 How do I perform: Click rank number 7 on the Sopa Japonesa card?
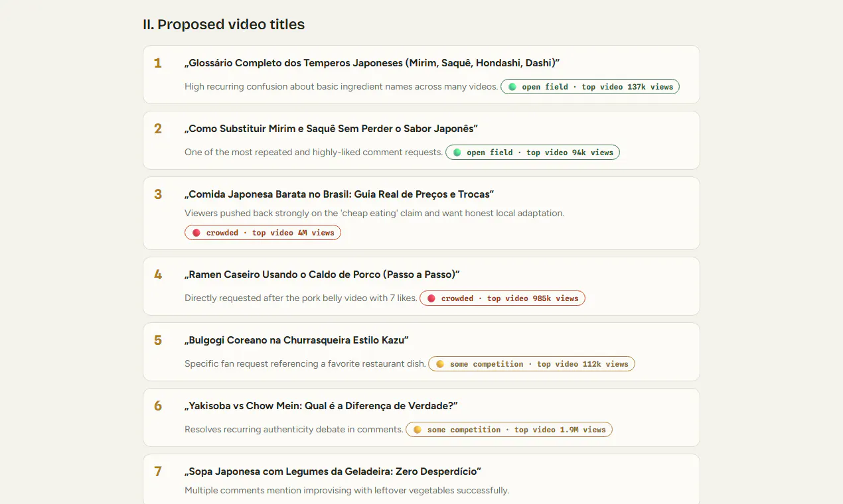tap(158, 472)
